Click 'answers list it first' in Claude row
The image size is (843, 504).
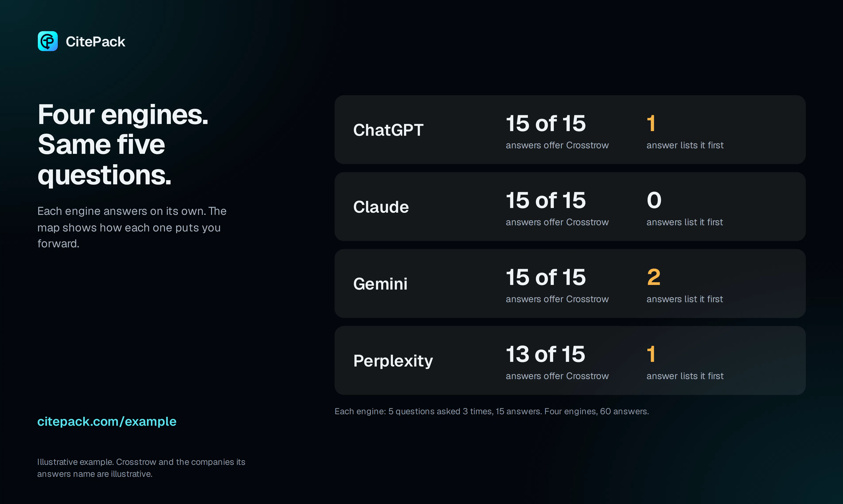coord(685,222)
